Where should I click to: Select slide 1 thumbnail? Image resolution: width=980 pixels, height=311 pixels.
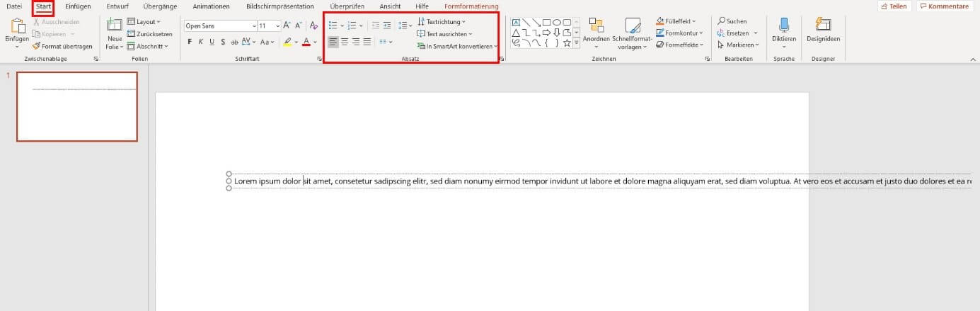point(77,106)
